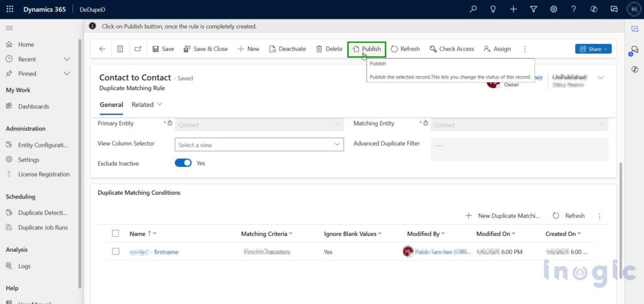Click New Duplicate Matching Condition button

click(502, 216)
